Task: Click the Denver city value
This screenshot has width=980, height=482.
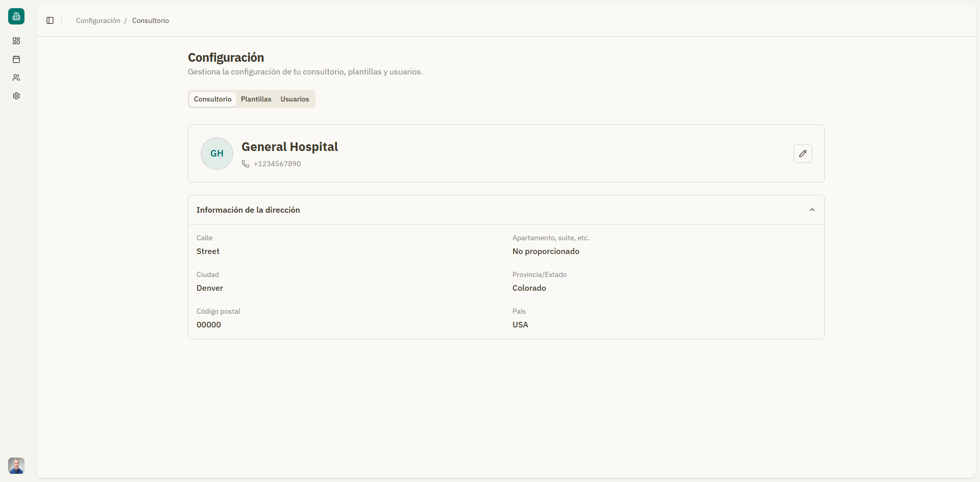Action: (x=210, y=288)
